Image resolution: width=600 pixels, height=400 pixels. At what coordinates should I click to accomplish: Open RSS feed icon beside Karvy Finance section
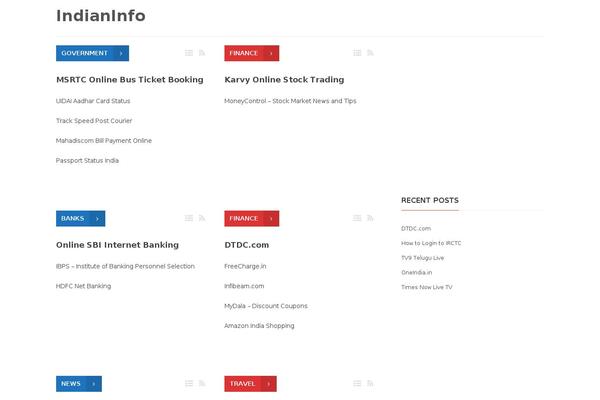tap(370, 53)
